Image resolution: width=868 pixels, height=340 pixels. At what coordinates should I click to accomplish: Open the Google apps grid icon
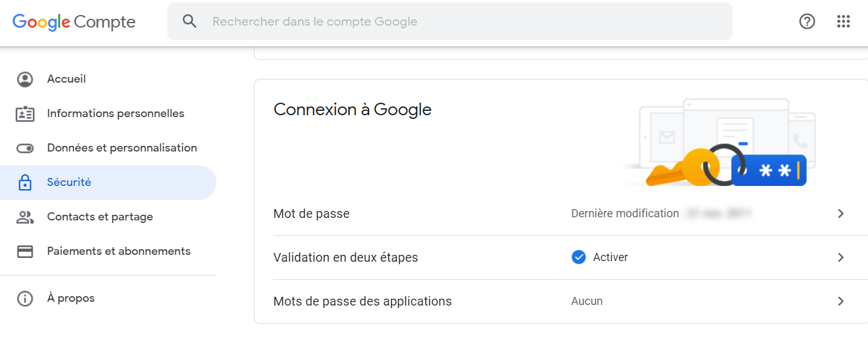[844, 21]
